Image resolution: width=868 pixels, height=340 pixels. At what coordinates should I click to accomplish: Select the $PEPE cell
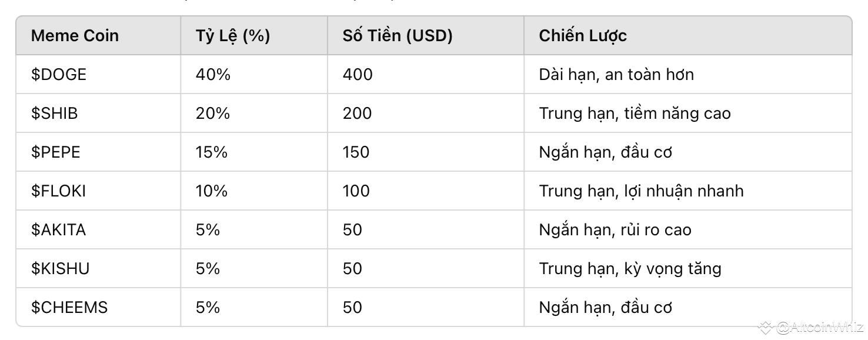[98, 152]
